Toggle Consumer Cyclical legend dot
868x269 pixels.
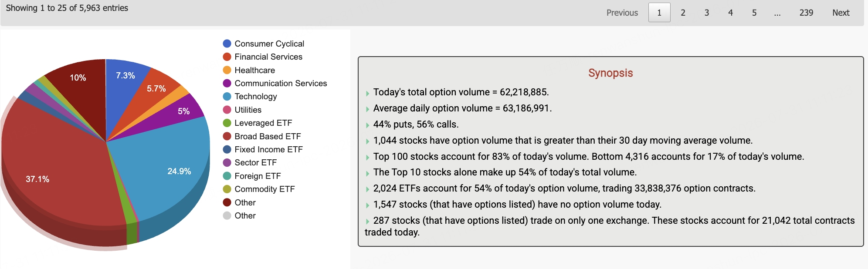pos(227,44)
